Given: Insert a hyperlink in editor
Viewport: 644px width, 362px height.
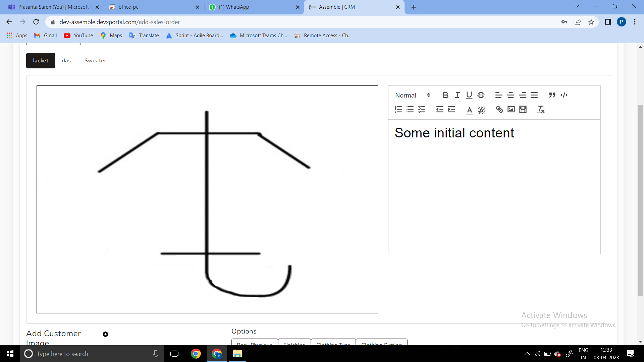Looking at the screenshot, I should (x=499, y=109).
